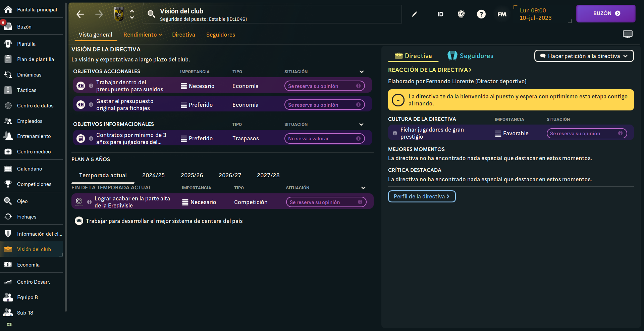Click info icon beside Fichar jugadores de gran prestigio
This screenshot has width=644, height=331.
(395, 133)
